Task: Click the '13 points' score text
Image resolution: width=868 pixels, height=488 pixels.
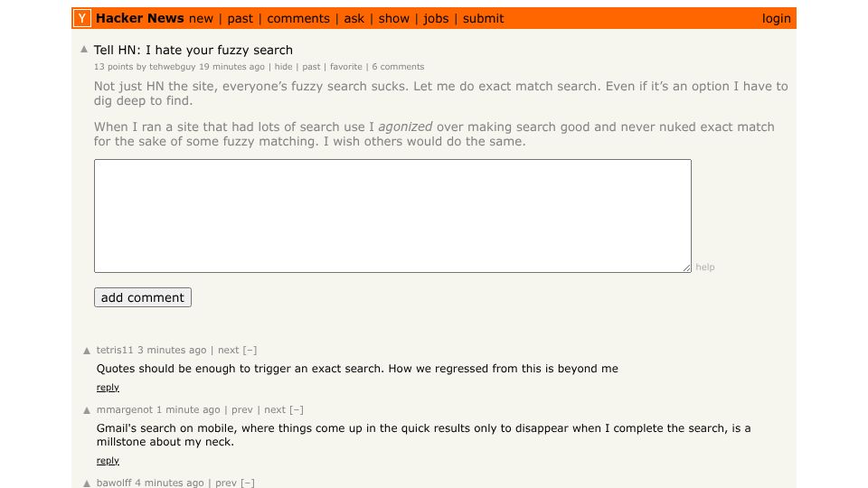Action: tap(113, 66)
